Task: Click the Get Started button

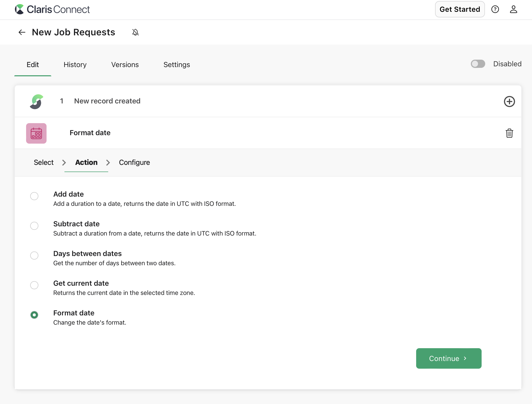Action: click(x=460, y=9)
